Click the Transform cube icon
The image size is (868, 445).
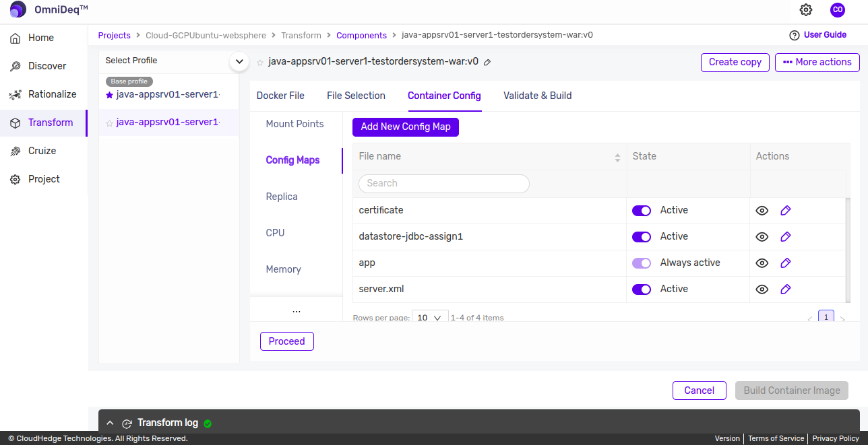15,123
